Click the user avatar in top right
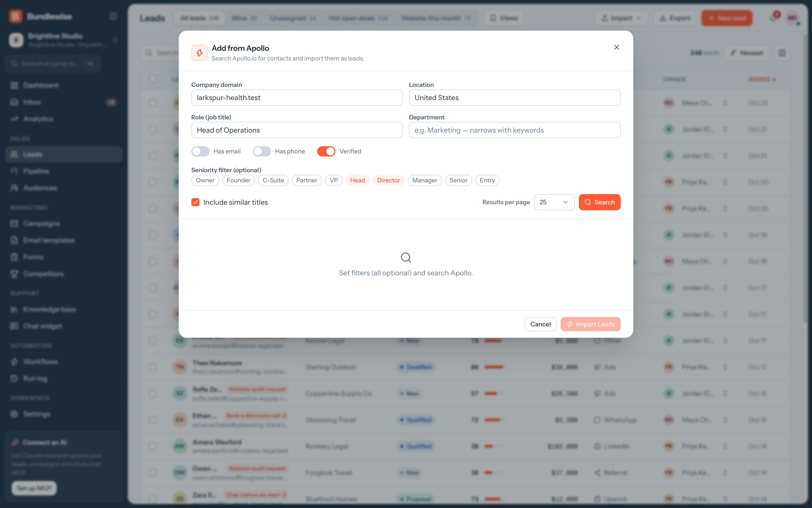 793,18
